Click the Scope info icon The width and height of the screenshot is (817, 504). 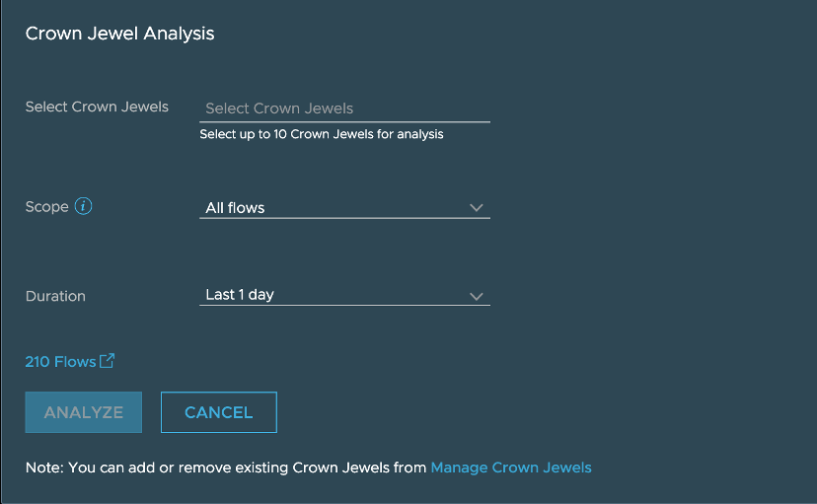(84, 207)
